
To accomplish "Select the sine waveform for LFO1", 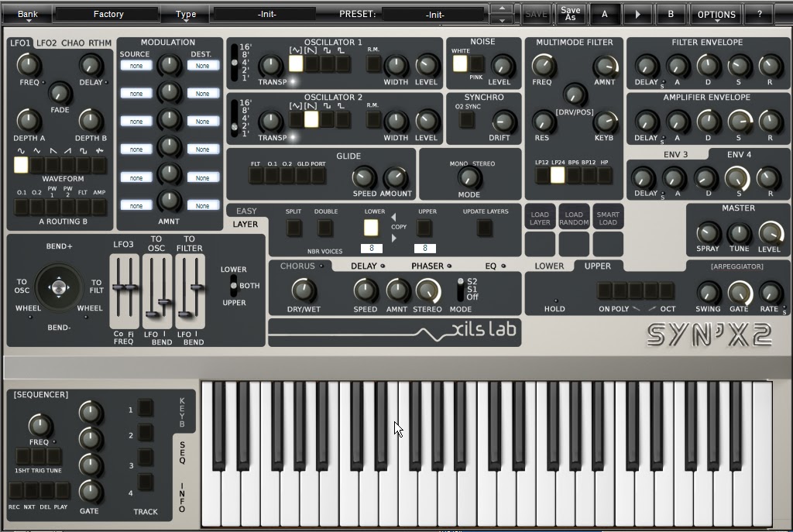I will (21, 164).
